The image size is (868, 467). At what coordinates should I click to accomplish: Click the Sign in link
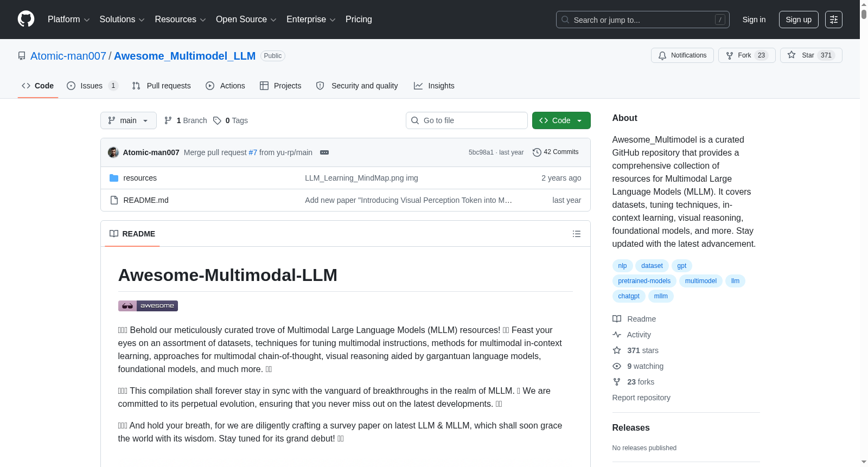point(754,20)
